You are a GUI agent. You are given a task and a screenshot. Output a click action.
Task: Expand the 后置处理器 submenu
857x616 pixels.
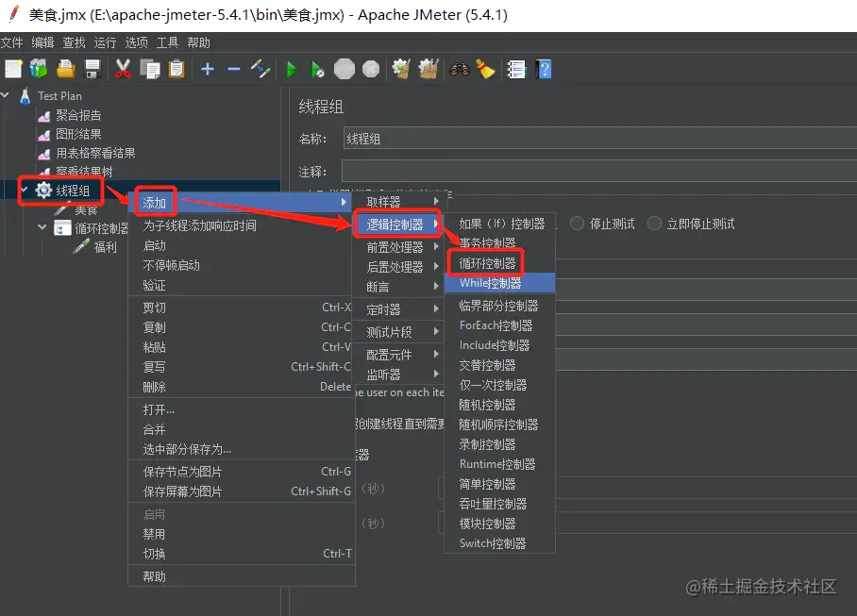(400, 267)
